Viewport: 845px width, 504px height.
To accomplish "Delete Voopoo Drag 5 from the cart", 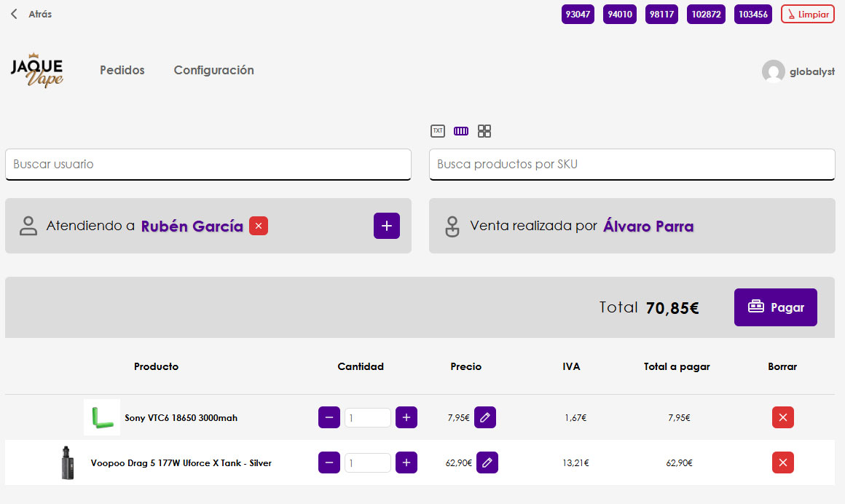I will pos(782,462).
